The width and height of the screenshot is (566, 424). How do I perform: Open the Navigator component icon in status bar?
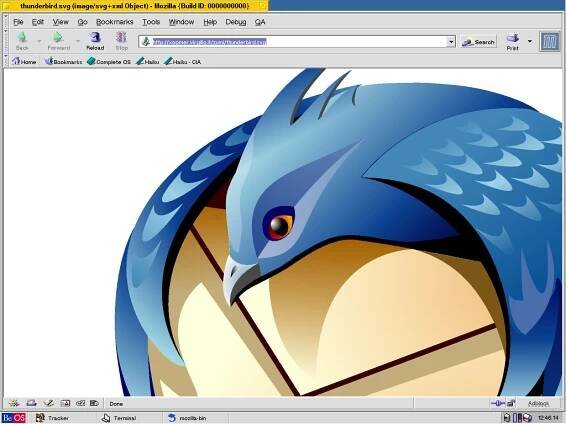coord(14,403)
